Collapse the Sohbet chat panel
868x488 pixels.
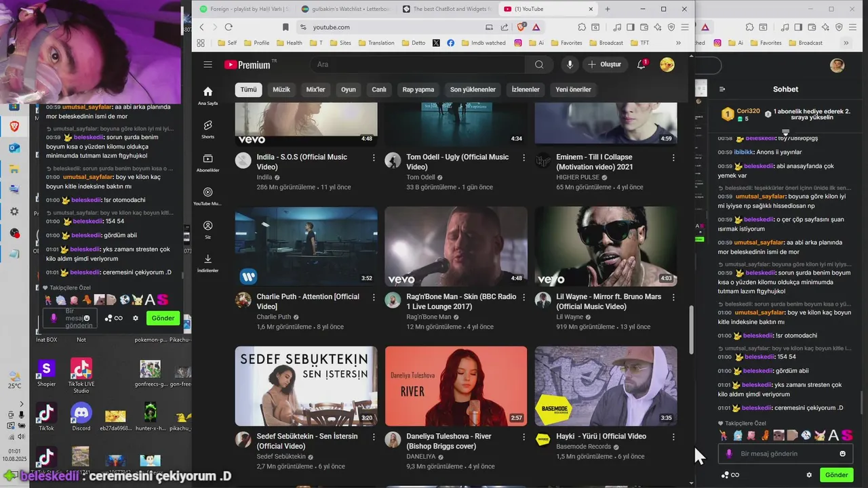(722, 89)
